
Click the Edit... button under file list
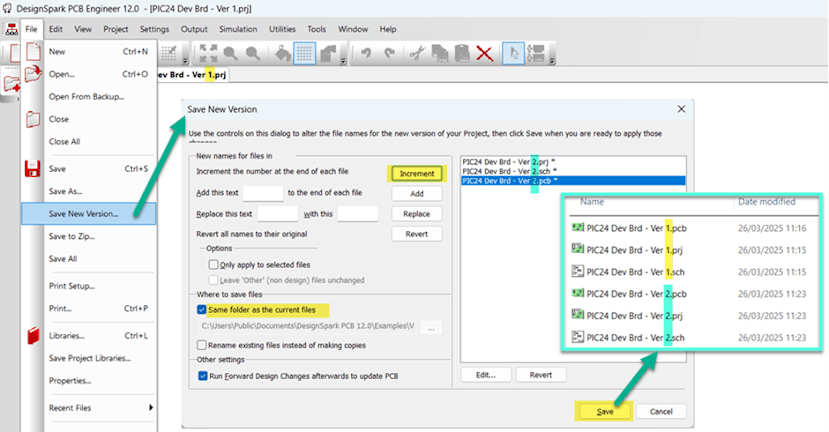point(486,375)
